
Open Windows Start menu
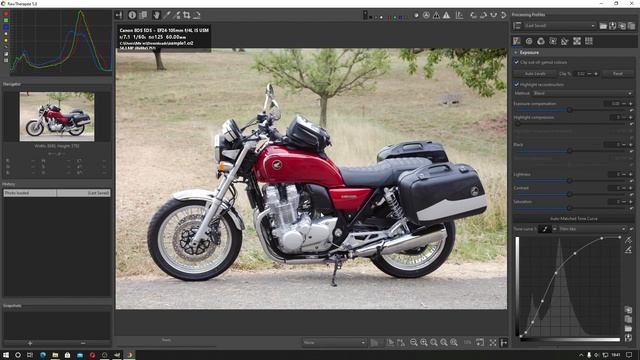pos(6,355)
